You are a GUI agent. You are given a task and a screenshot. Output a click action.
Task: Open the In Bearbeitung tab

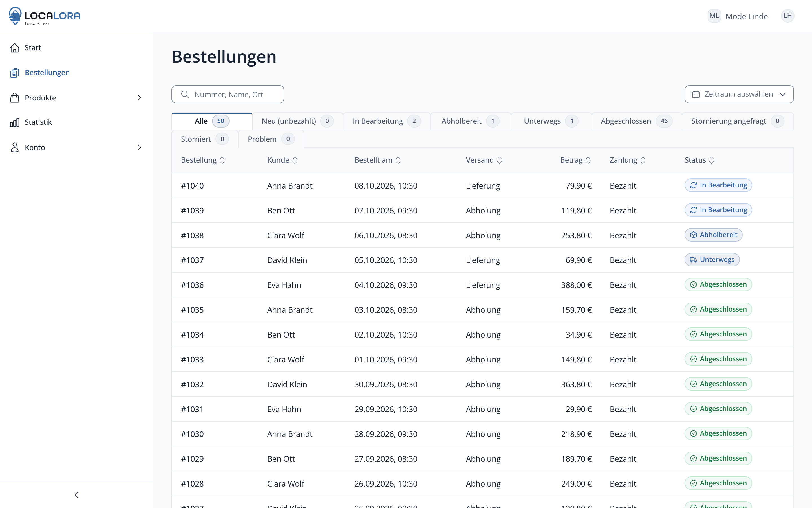pyautogui.click(x=387, y=121)
